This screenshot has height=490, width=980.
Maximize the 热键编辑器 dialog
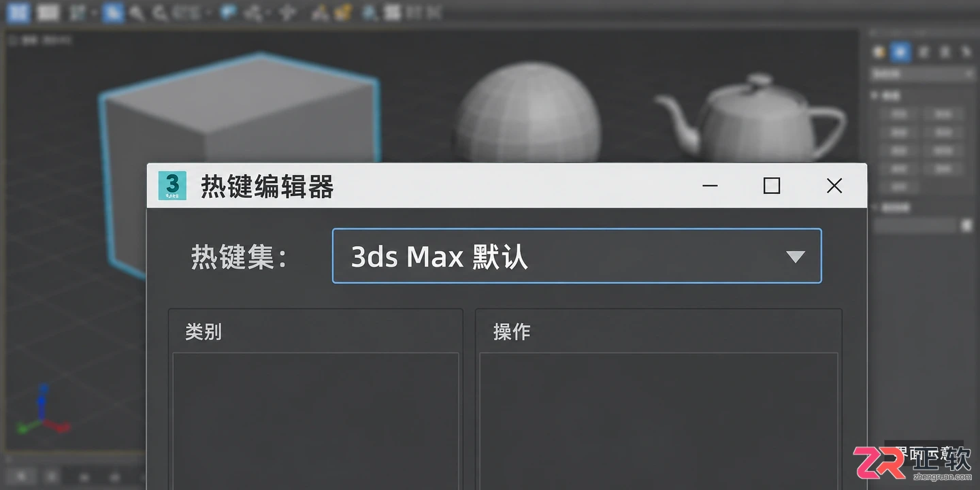click(x=772, y=186)
